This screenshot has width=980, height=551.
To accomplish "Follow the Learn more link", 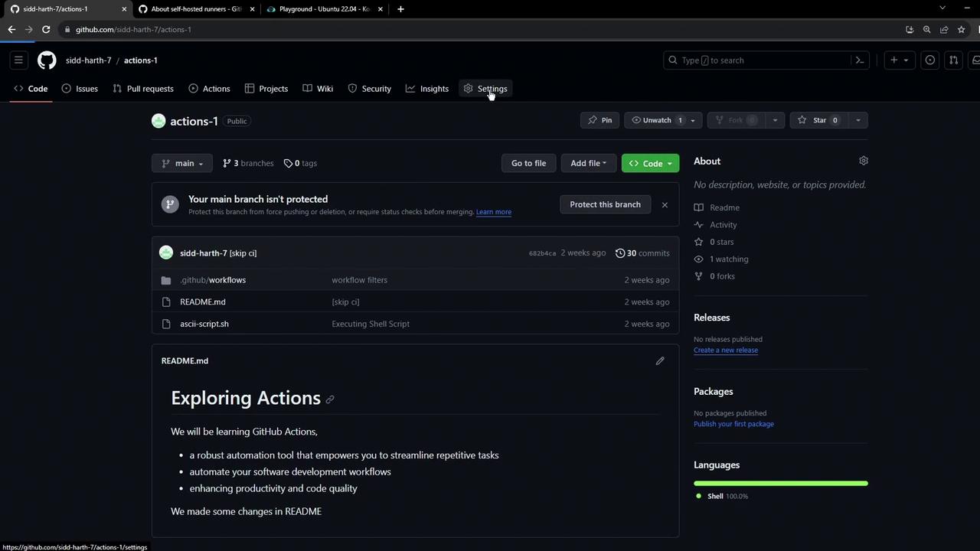I will [x=494, y=212].
